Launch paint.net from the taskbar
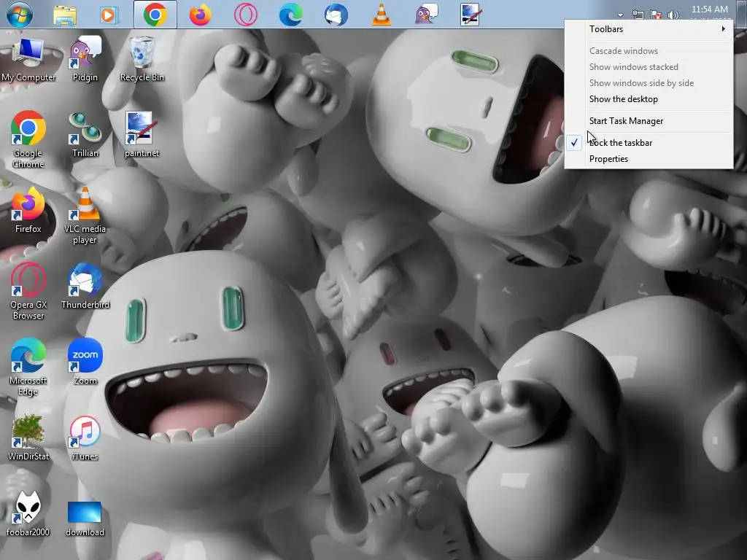The width and height of the screenshot is (747, 560). point(471,15)
